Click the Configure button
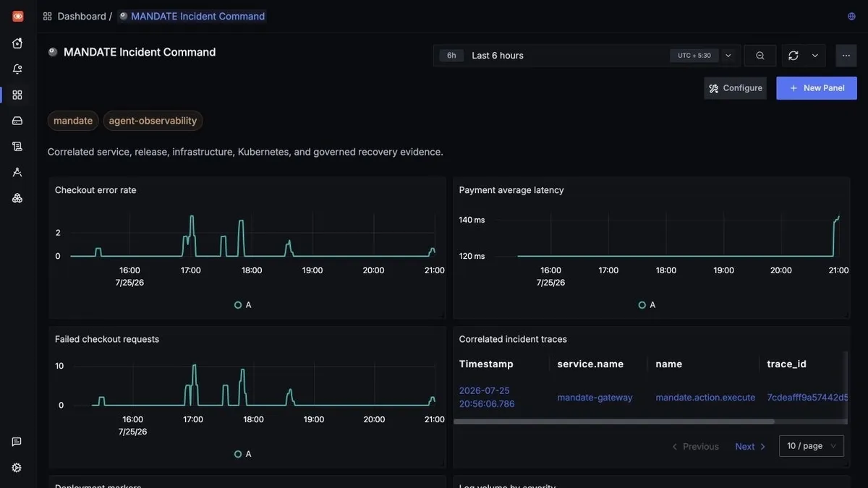This screenshot has height=488, width=868. tap(735, 88)
